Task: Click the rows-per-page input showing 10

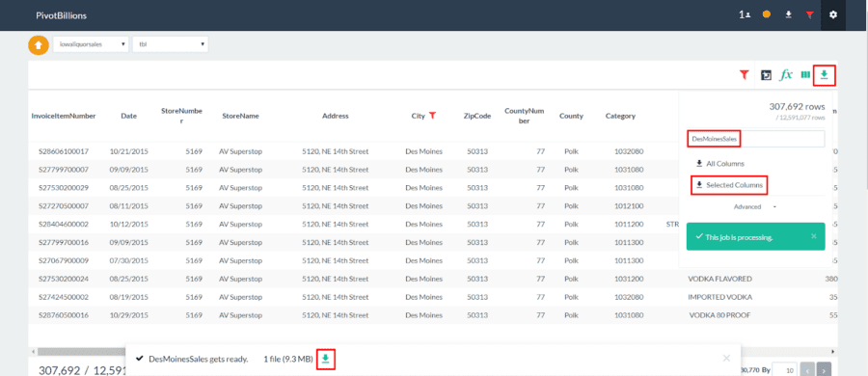Action: [x=784, y=370]
